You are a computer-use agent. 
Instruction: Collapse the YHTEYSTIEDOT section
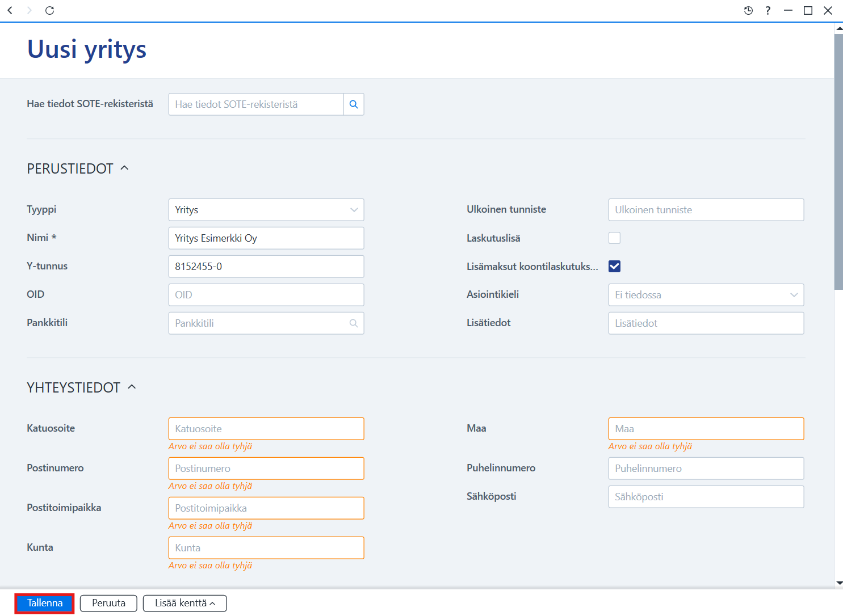[x=132, y=387]
